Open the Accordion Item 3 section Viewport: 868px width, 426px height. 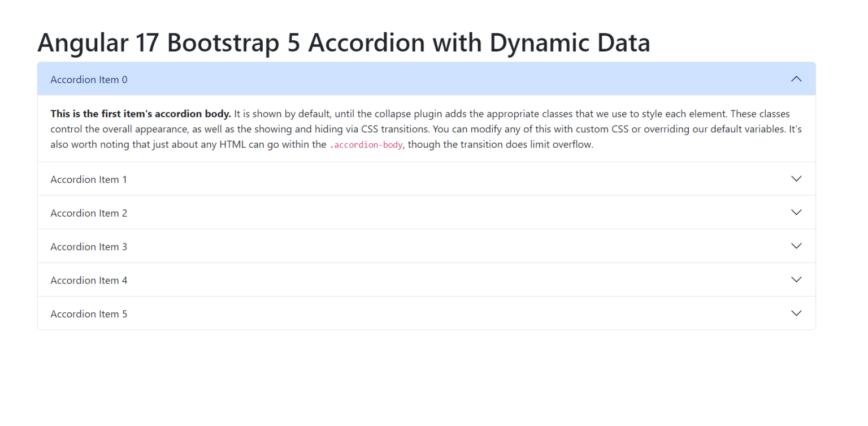427,246
